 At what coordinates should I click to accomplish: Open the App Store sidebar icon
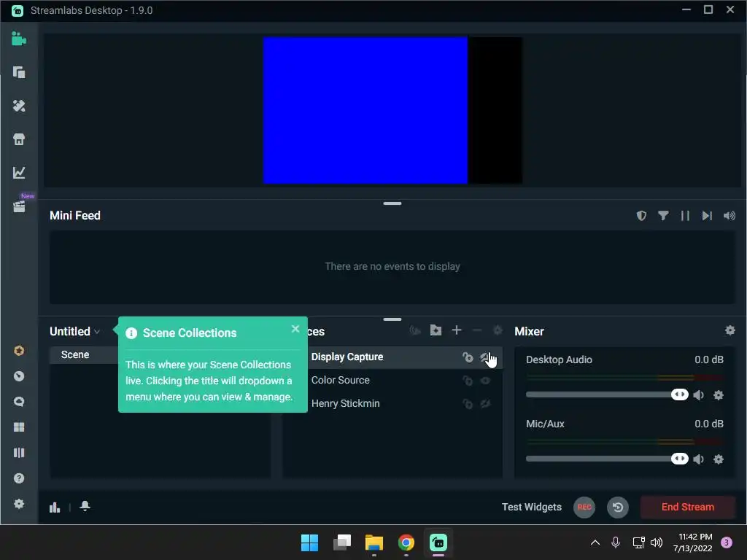click(18, 139)
